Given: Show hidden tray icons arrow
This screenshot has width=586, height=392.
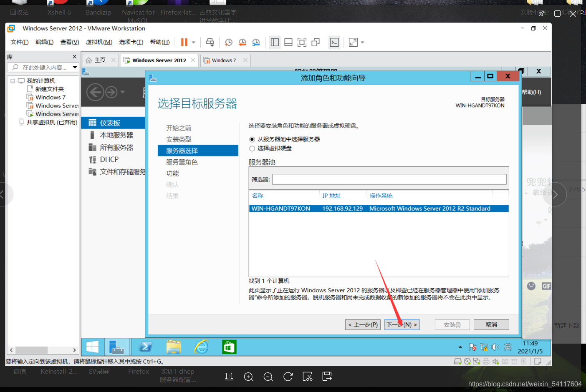Looking at the screenshot, I should pyautogui.click(x=460, y=347).
